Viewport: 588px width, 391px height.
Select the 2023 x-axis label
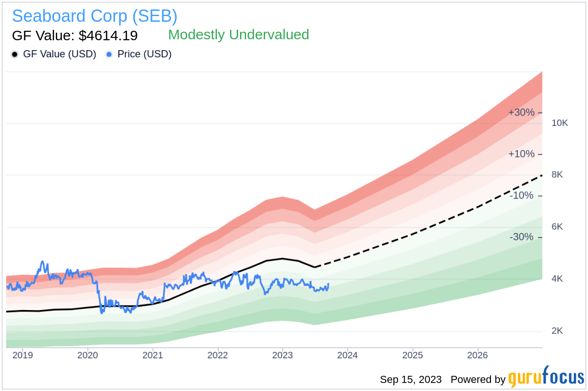pos(283,354)
